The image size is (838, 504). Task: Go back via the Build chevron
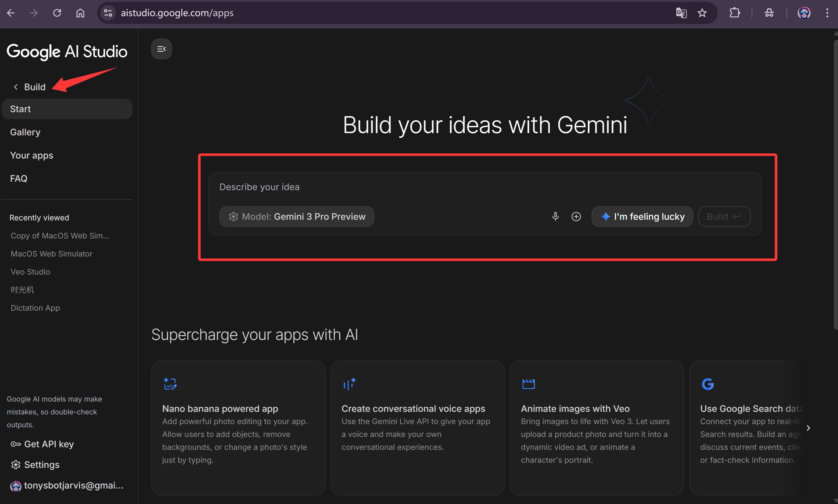tap(16, 87)
